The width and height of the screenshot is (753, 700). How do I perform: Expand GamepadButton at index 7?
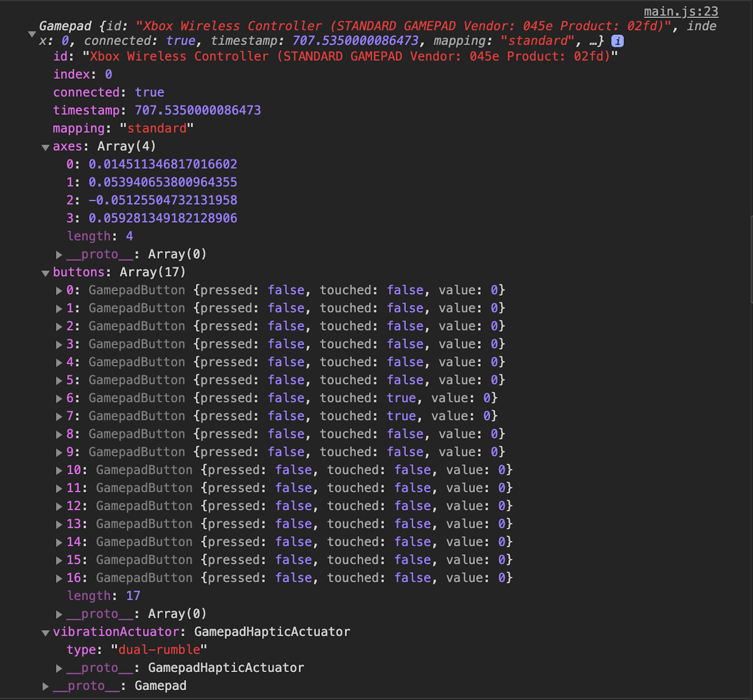(x=59, y=416)
